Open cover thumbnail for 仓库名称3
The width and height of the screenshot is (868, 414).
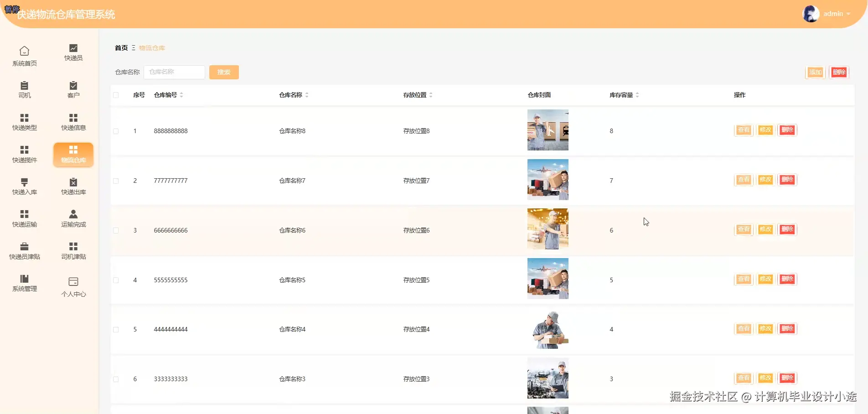coord(548,378)
